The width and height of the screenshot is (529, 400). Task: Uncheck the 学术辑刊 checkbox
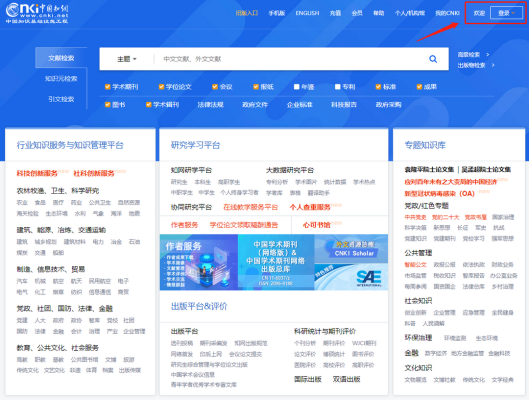(148, 105)
